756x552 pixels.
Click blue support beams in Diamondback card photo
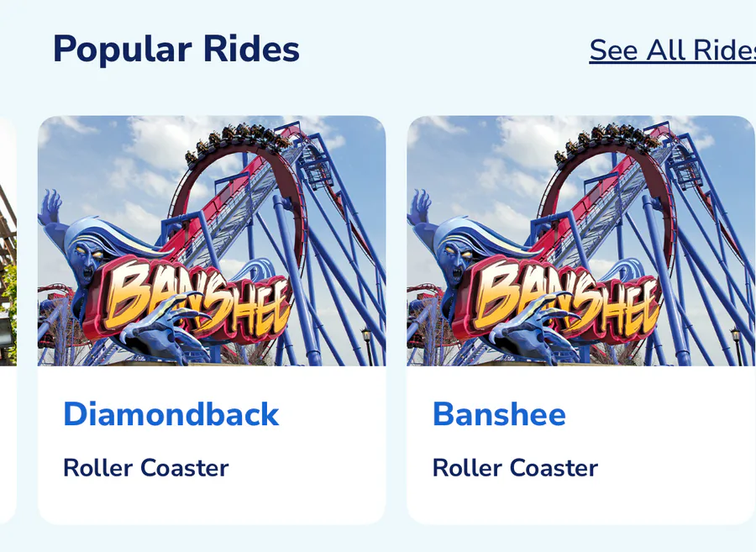(x=336, y=277)
